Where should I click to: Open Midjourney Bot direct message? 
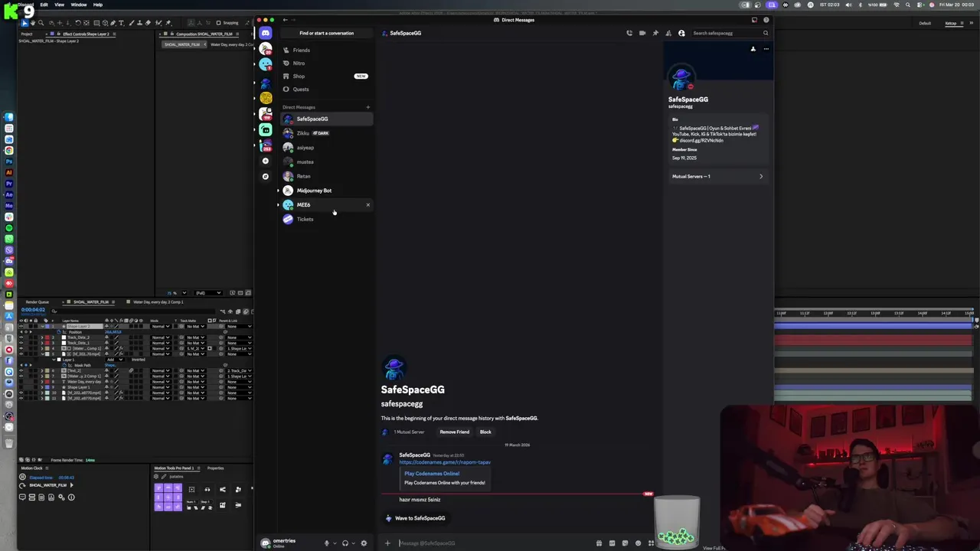point(327,191)
